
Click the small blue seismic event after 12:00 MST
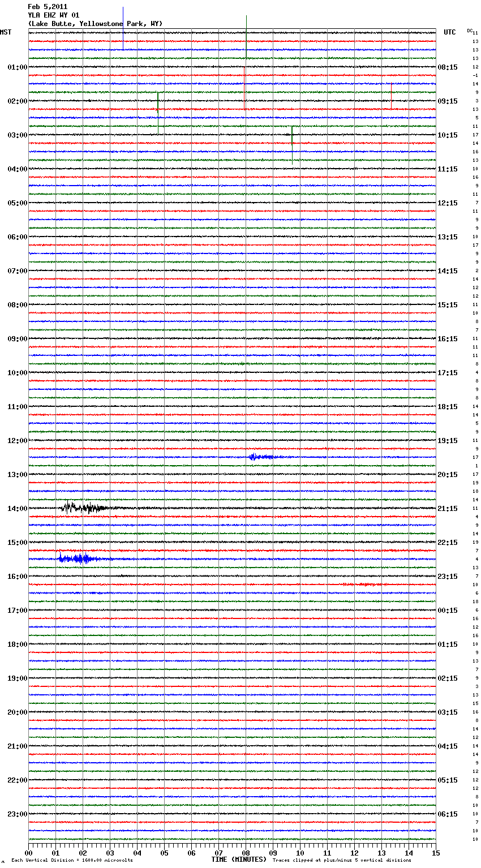[263, 457]
